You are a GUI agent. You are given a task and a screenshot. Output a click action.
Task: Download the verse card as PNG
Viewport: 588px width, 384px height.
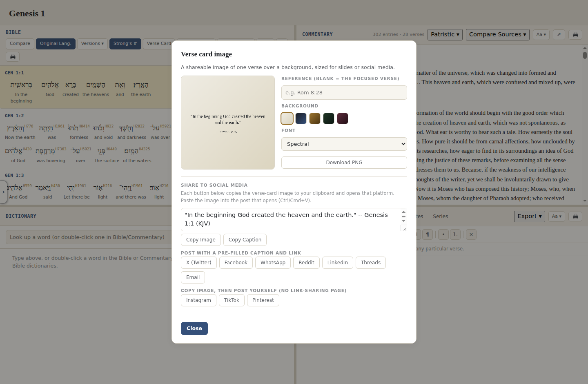tap(344, 163)
